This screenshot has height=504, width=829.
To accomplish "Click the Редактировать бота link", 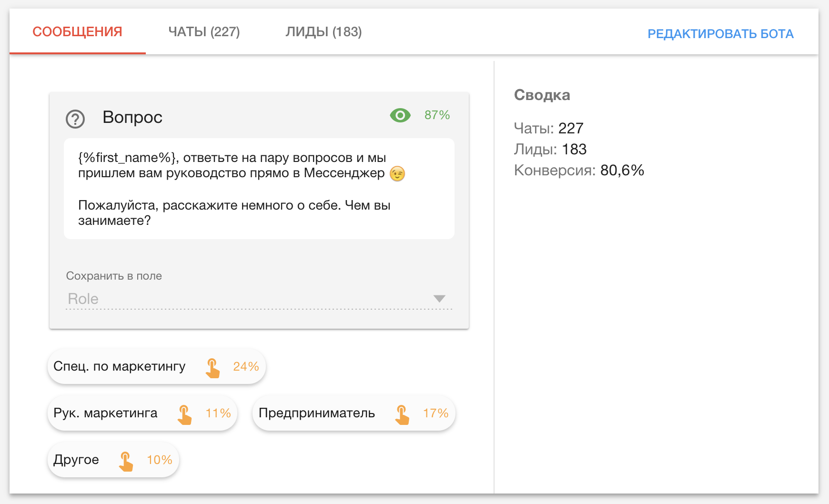I will (x=720, y=34).
